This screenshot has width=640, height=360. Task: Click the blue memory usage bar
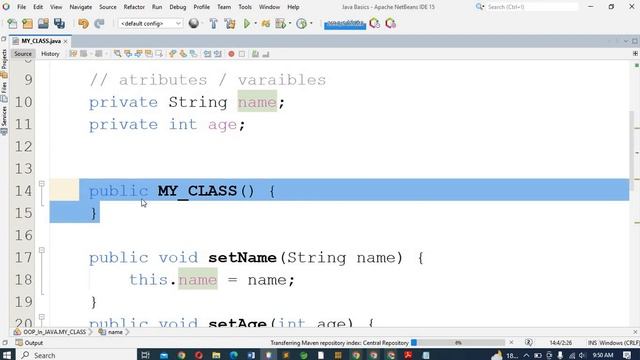point(345,24)
